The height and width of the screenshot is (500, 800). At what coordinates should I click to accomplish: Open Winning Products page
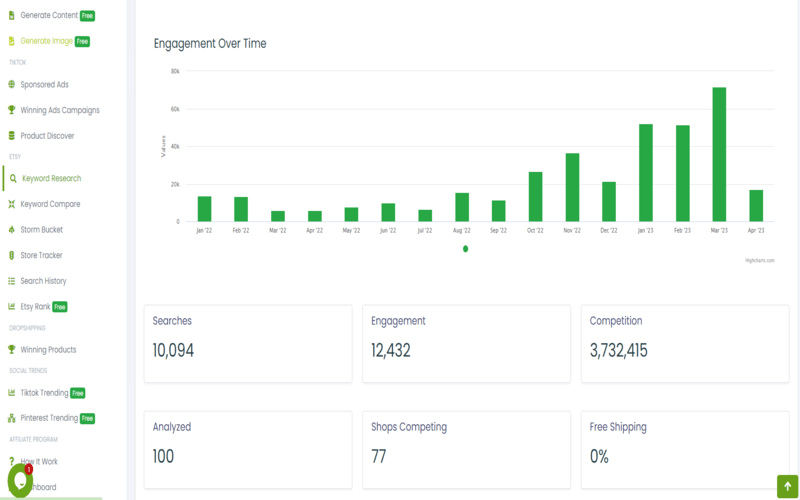pos(48,349)
